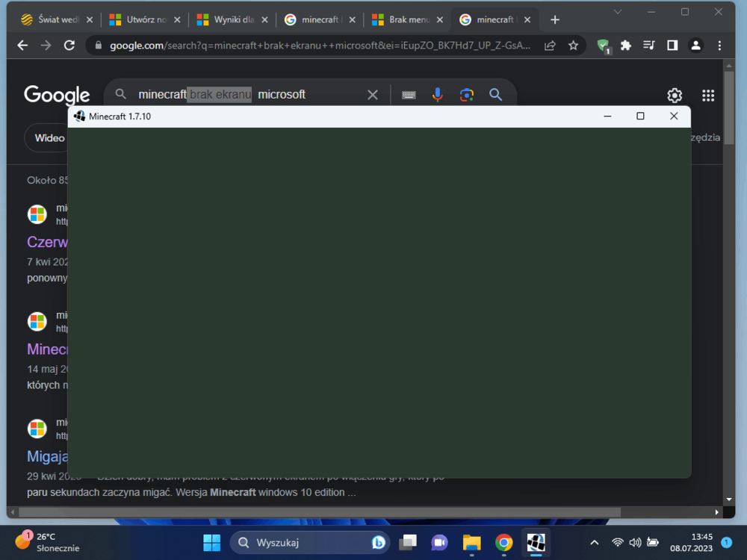Minimize the Minecraft 1.7.10 window
The image size is (747, 560).
[607, 116]
